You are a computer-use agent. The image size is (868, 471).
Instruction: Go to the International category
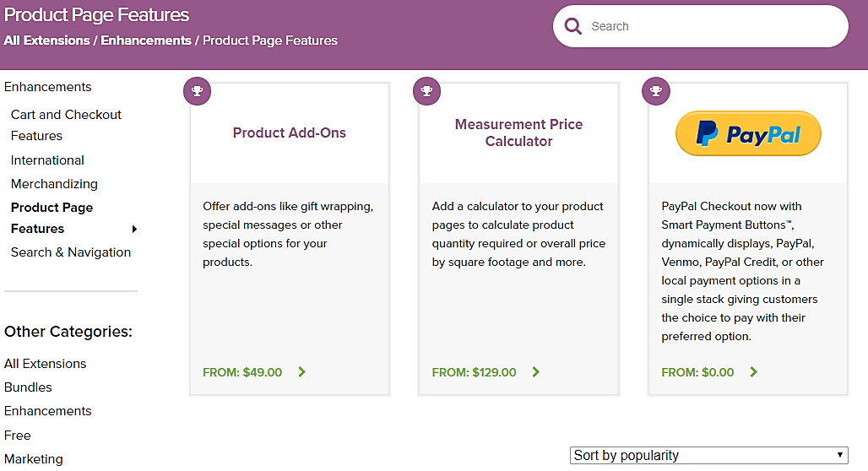[47, 160]
